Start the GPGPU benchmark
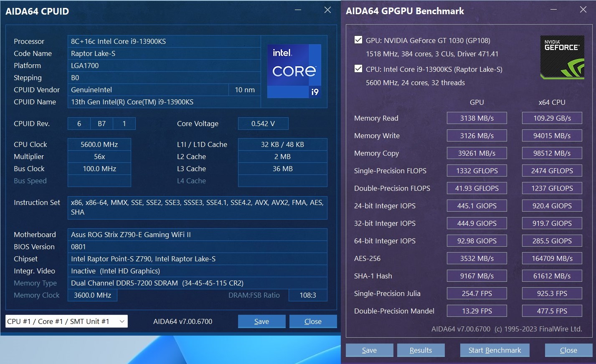 point(495,350)
